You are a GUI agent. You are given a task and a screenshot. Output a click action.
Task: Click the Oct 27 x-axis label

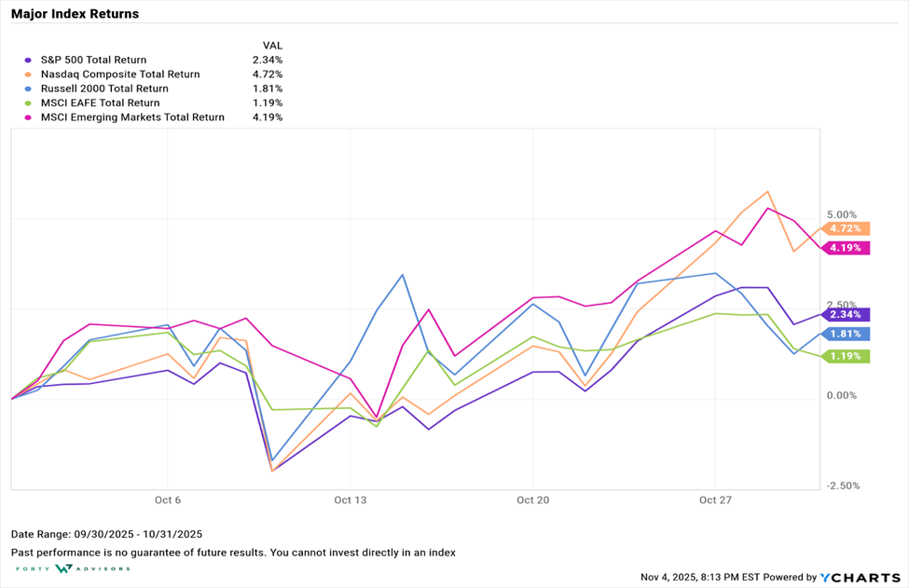[x=715, y=500]
